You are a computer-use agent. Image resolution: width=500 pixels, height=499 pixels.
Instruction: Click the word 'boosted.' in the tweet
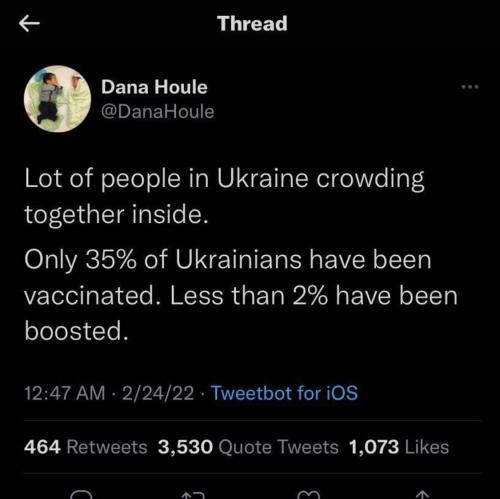pyautogui.click(x=77, y=331)
